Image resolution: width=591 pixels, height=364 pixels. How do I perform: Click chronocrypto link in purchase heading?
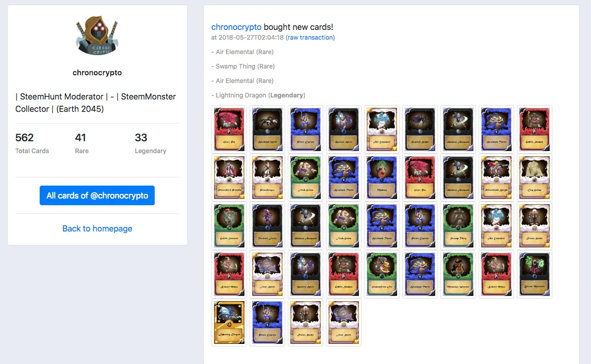click(x=236, y=27)
